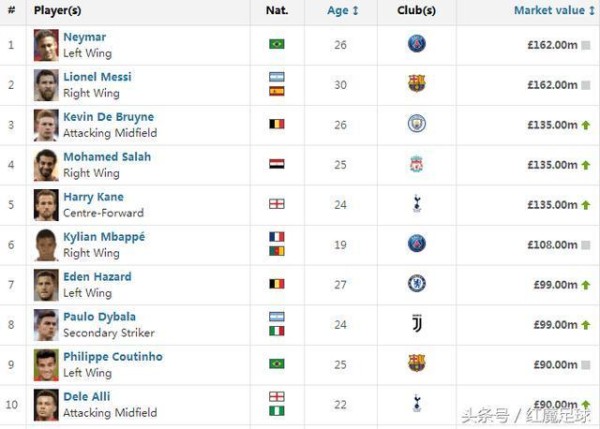Image resolution: width=600 pixels, height=429 pixels.
Task: Click the Liverpool crest beside Mohamed Salah
Action: [416, 164]
